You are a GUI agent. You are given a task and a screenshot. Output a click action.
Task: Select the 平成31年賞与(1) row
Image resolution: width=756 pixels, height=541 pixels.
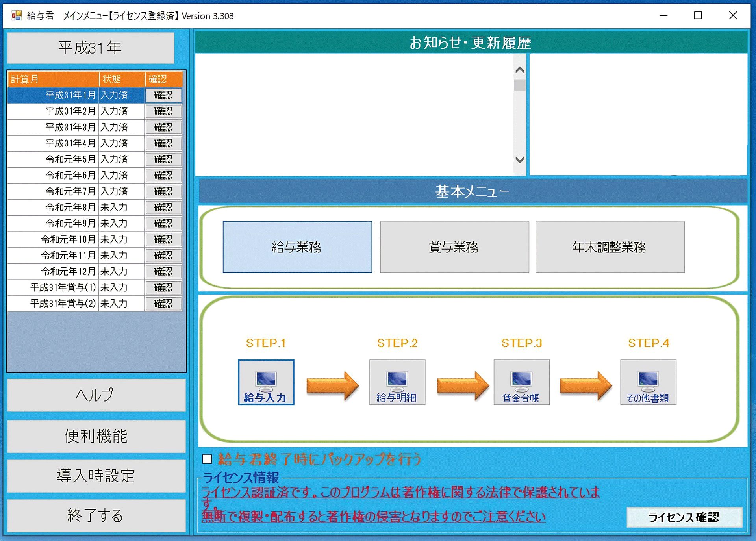(x=95, y=287)
